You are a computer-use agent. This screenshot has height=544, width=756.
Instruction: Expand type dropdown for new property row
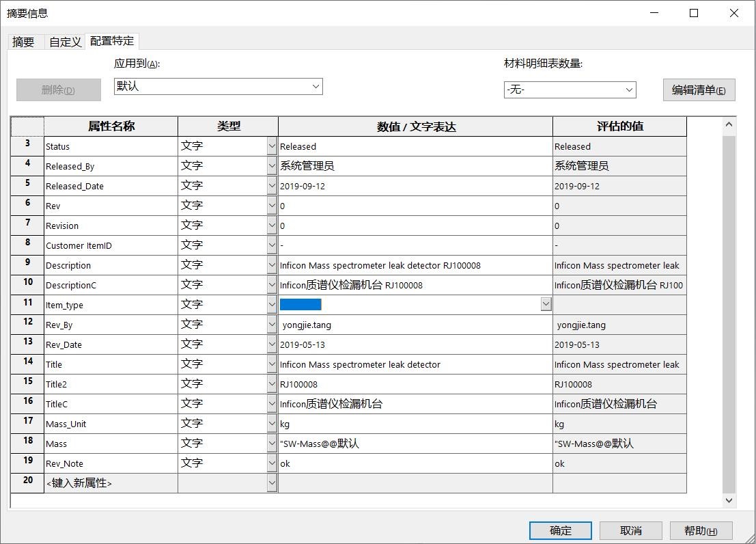point(272,482)
